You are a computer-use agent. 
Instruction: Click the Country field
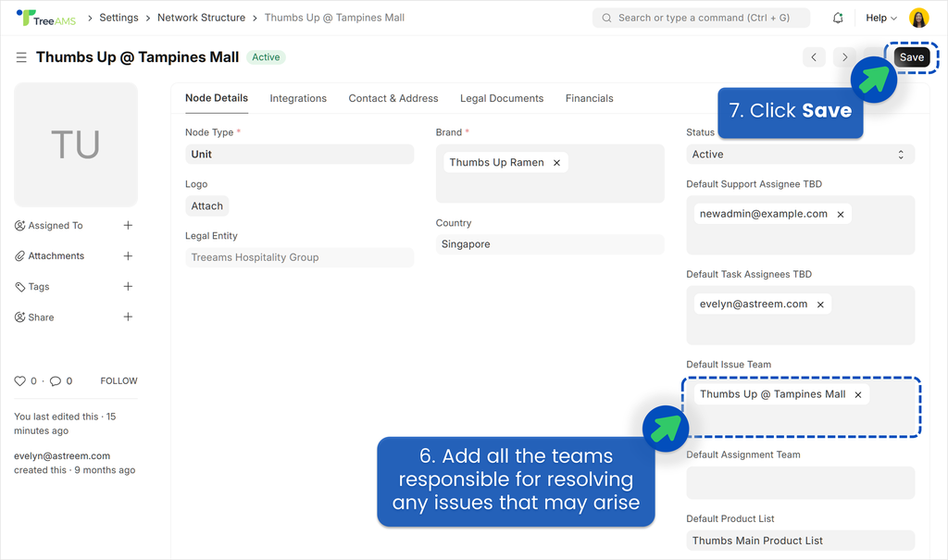[550, 244]
